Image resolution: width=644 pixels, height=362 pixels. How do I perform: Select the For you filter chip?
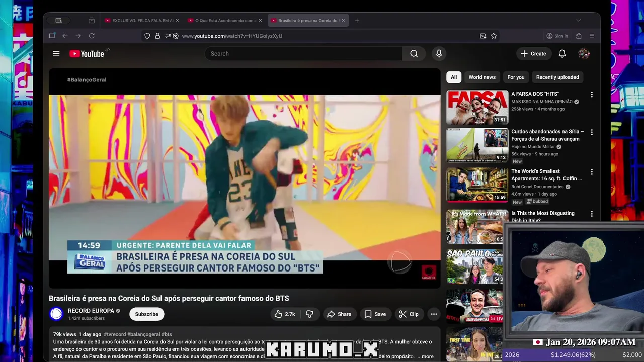tap(516, 77)
